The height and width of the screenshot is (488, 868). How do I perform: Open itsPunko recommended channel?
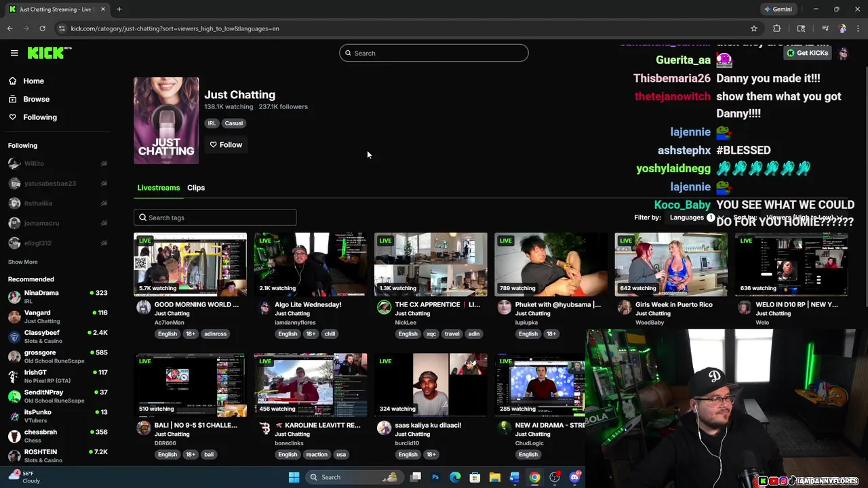[58, 415]
